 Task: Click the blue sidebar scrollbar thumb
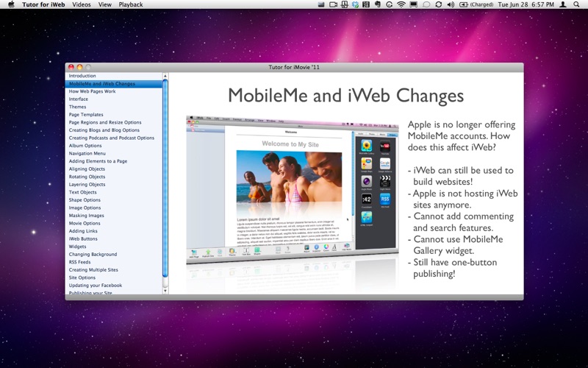click(x=165, y=178)
